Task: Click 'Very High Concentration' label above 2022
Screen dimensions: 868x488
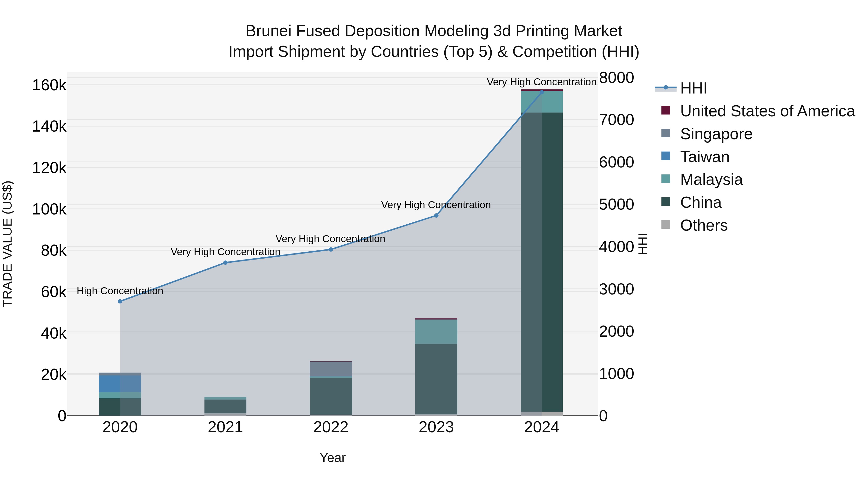Action: click(331, 239)
